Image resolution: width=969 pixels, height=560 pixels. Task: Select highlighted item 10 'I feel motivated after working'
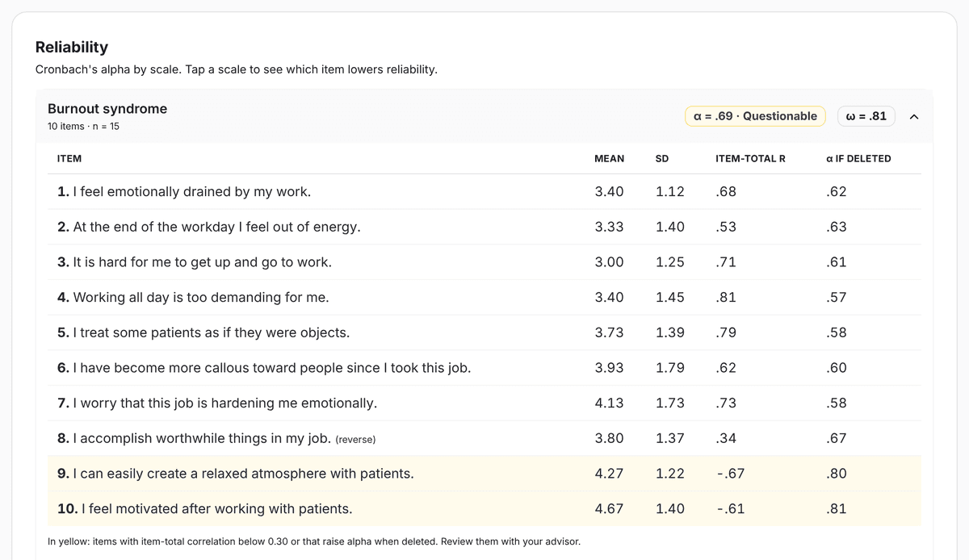click(483, 508)
